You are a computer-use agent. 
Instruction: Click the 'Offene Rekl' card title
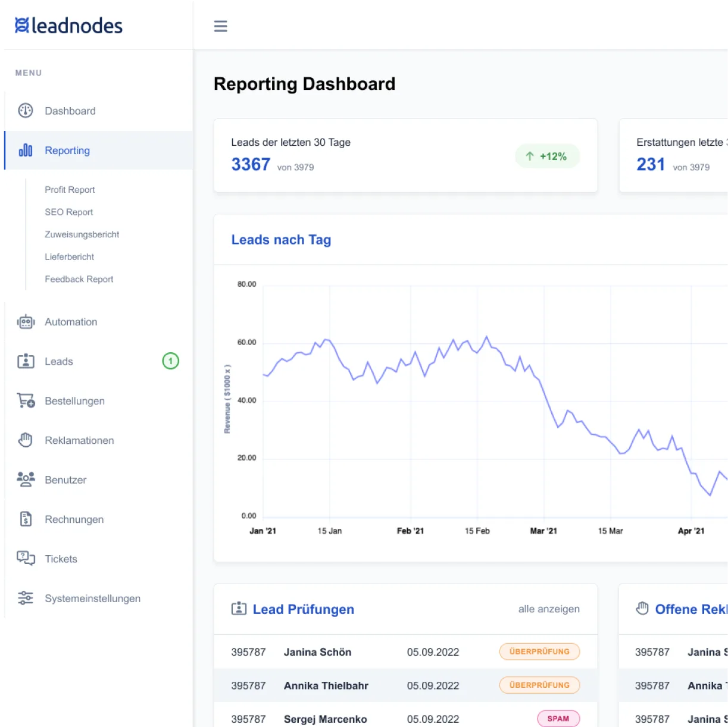click(x=691, y=609)
